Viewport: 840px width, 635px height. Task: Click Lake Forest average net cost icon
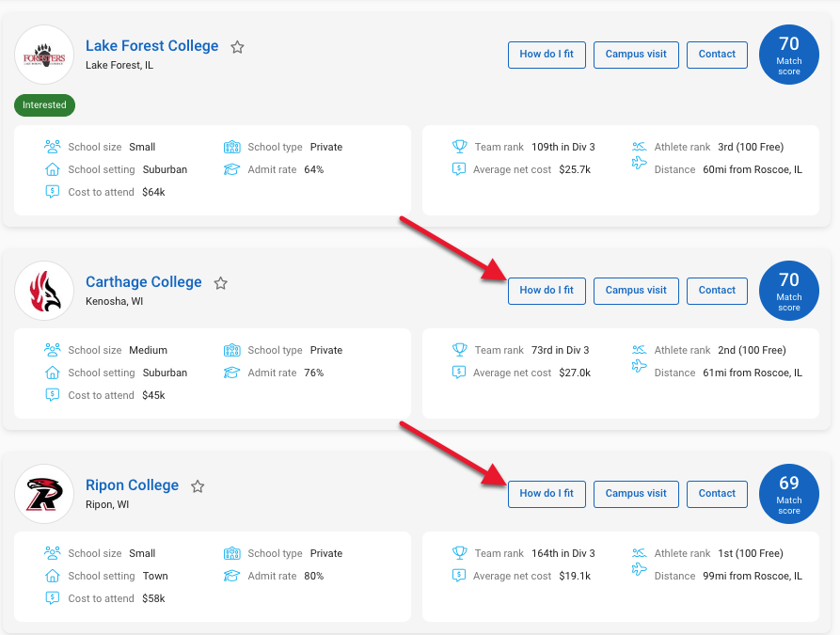[459, 168]
